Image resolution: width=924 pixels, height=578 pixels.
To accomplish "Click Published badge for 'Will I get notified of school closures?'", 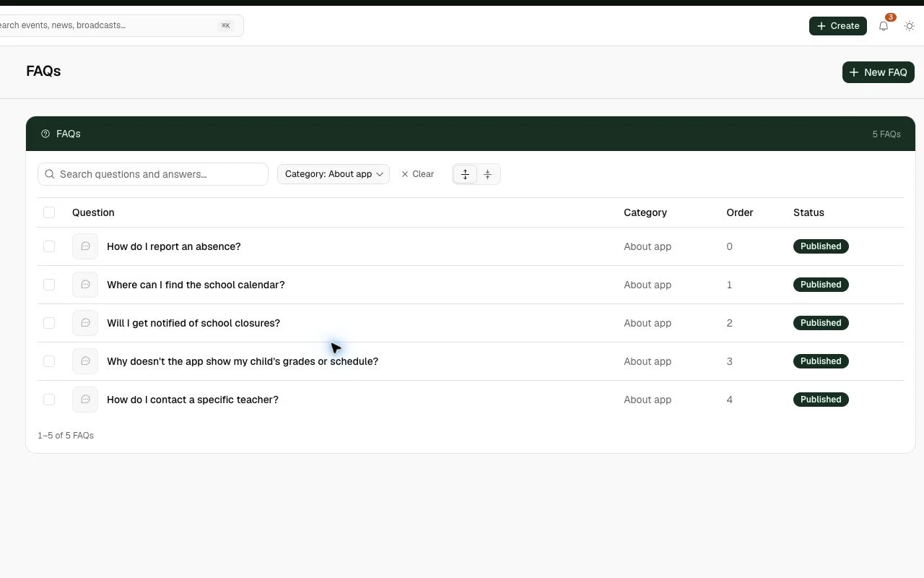I will click(x=821, y=323).
